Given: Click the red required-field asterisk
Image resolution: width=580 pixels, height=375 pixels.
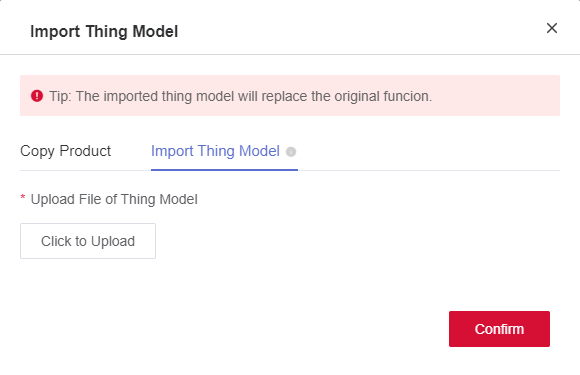Looking at the screenshot, I should (23, 197).
